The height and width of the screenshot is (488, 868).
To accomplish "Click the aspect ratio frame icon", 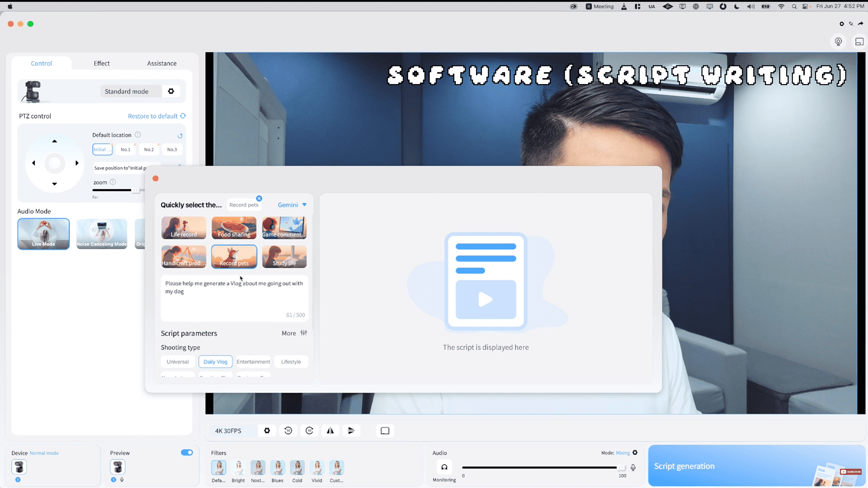I will [x=385, y=431].
